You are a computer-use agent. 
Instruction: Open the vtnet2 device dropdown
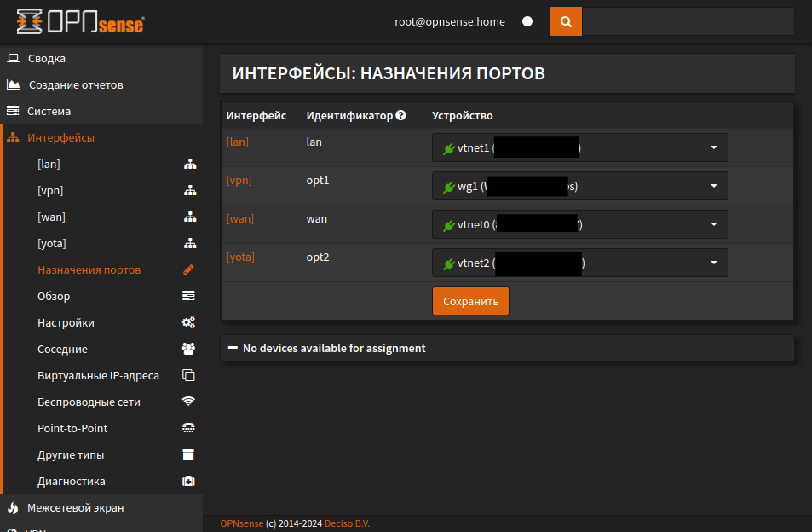580,263
